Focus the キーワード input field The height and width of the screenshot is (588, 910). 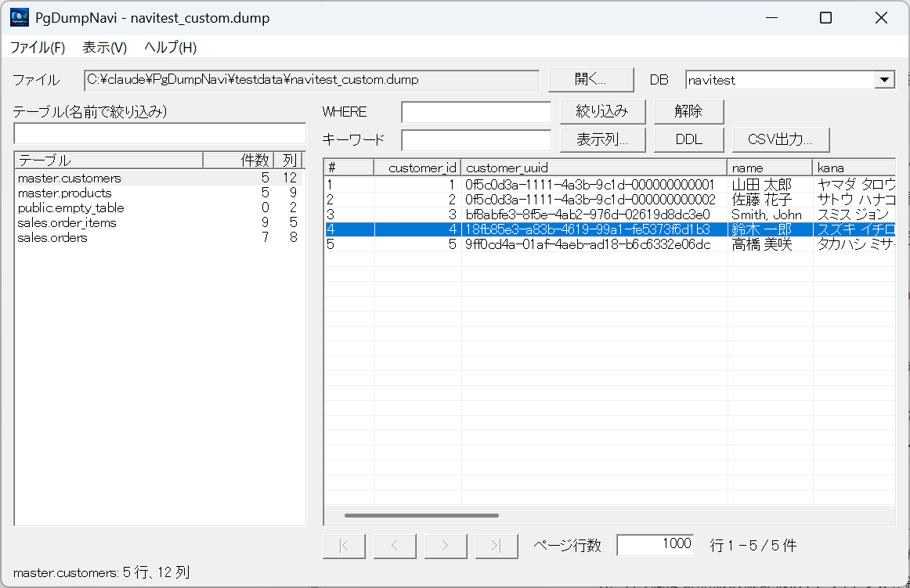(x=476, y=140)
